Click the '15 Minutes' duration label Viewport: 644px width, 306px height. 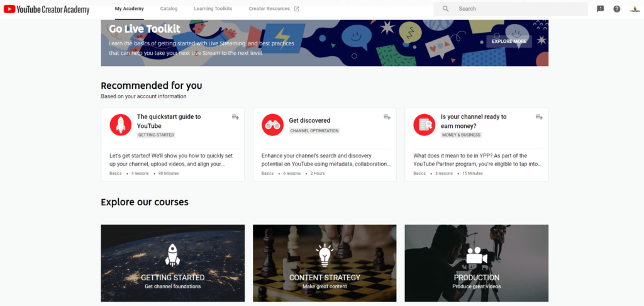[472, 174]
